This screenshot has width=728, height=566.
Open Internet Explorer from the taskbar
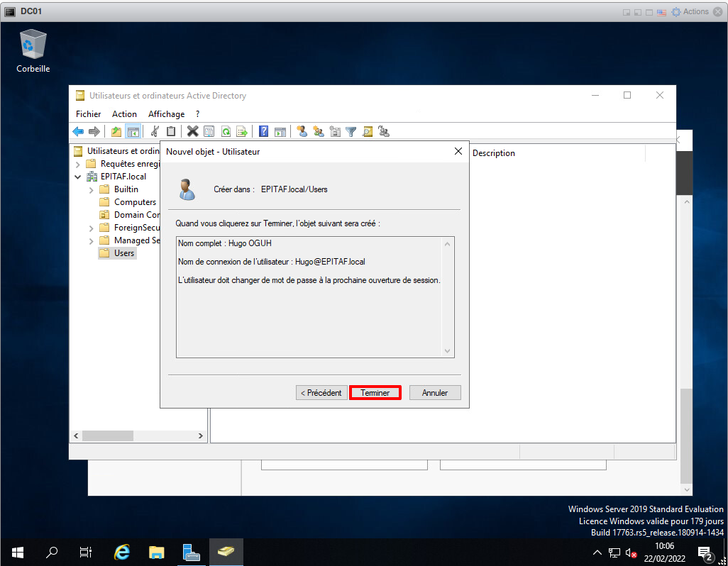pos(122,552)
